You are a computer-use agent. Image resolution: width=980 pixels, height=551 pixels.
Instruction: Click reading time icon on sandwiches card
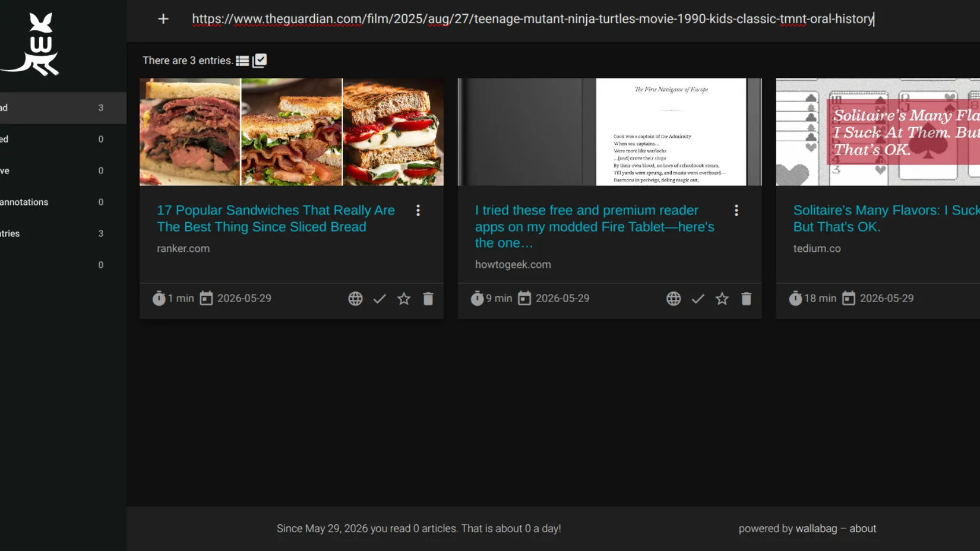point(159,298)
